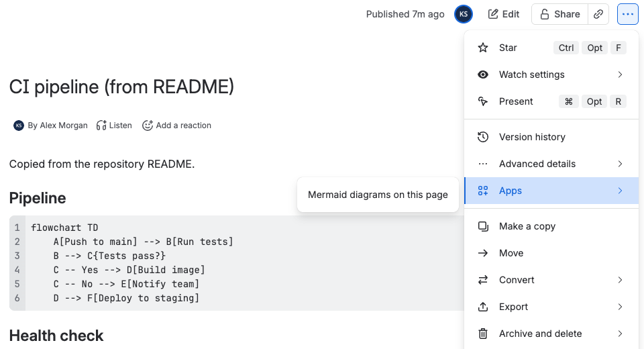Viewport: 644px width, 349px height.
Task: Click code line B --> C{Tests pass?}
Action: point(109,256)
